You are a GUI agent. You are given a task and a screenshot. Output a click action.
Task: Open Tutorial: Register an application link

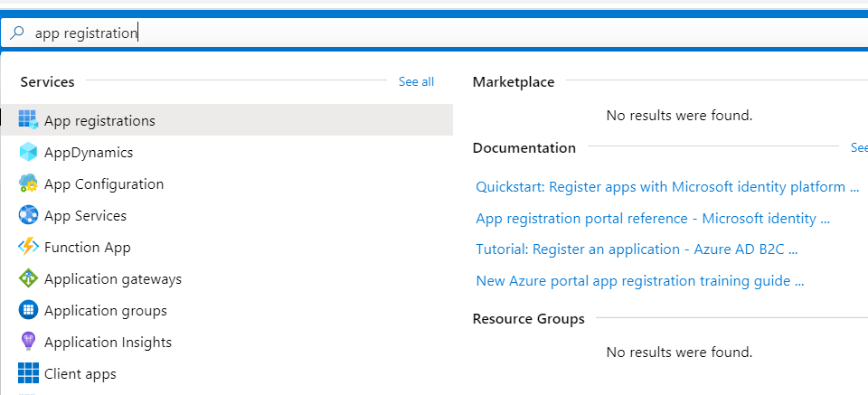pyautogui.click(x=637, y=249)
